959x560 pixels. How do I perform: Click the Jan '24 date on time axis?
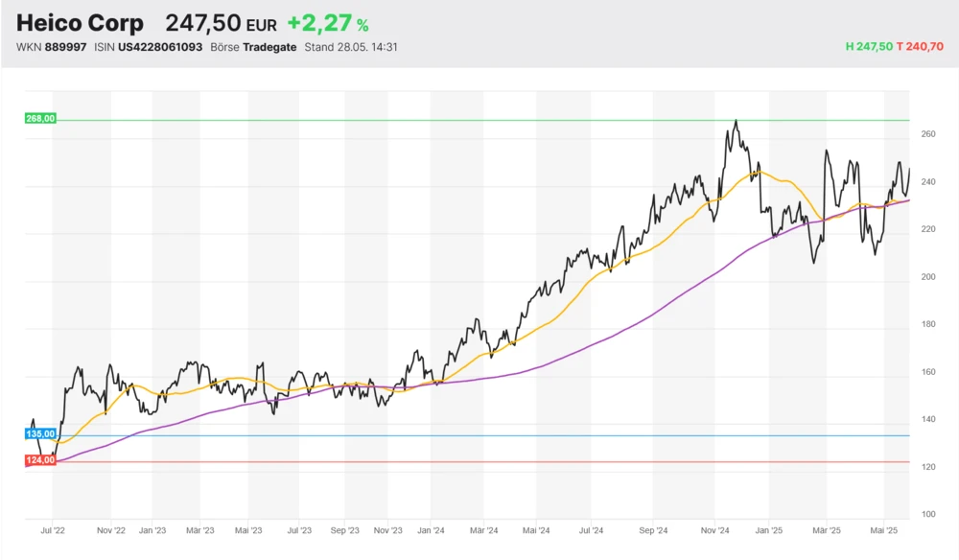tap(431, 529)
